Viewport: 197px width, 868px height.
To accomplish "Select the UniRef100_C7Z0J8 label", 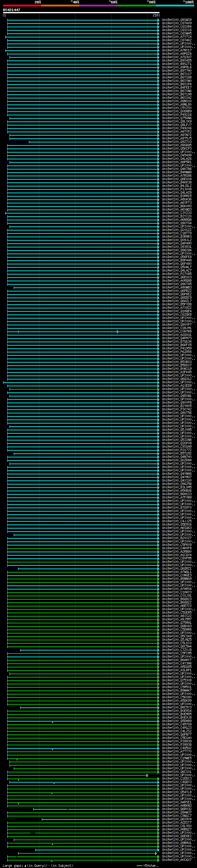I will pos(177,650).
